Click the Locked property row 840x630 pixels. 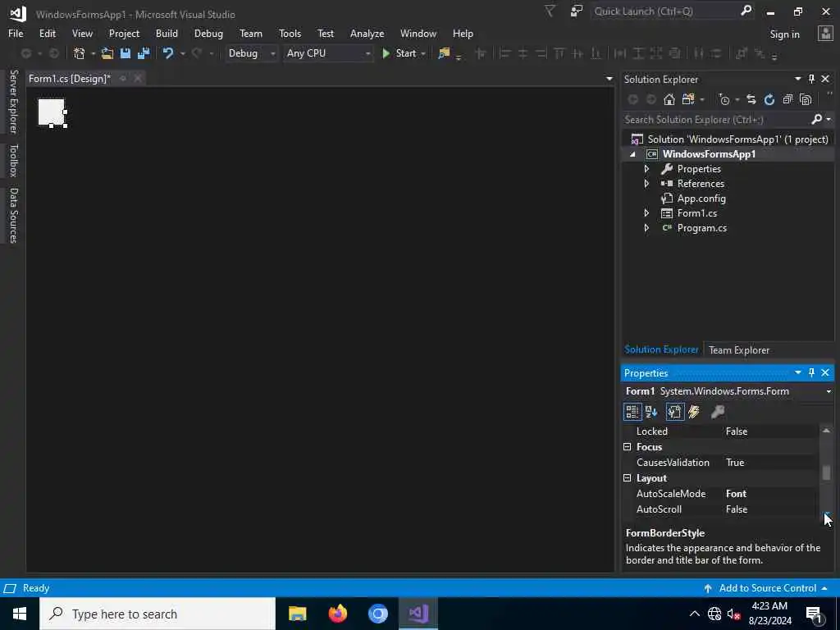(720, 431)
